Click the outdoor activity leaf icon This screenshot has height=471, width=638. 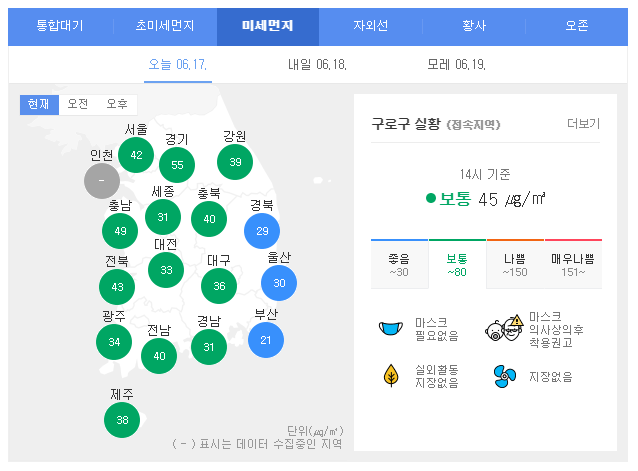click(x=390, y=376)
